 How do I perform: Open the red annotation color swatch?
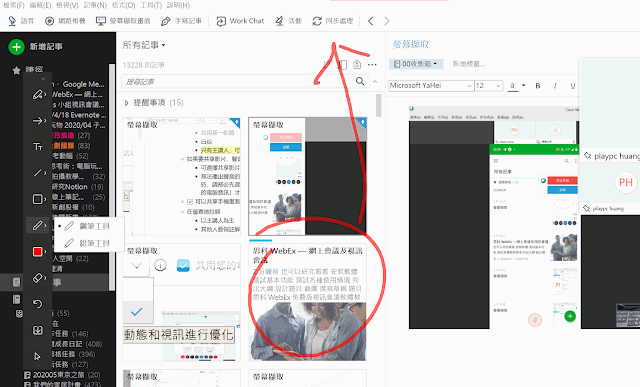click(38, 251)
